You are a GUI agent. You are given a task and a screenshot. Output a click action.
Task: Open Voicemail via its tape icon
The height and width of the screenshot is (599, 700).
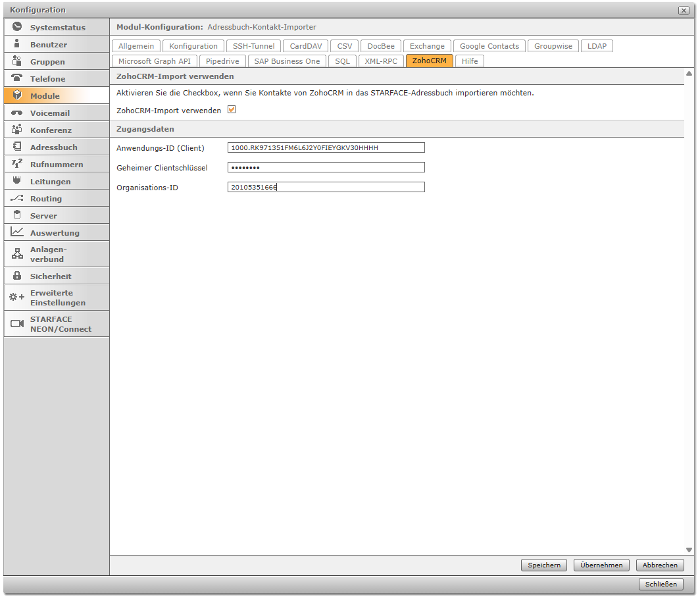17,113
